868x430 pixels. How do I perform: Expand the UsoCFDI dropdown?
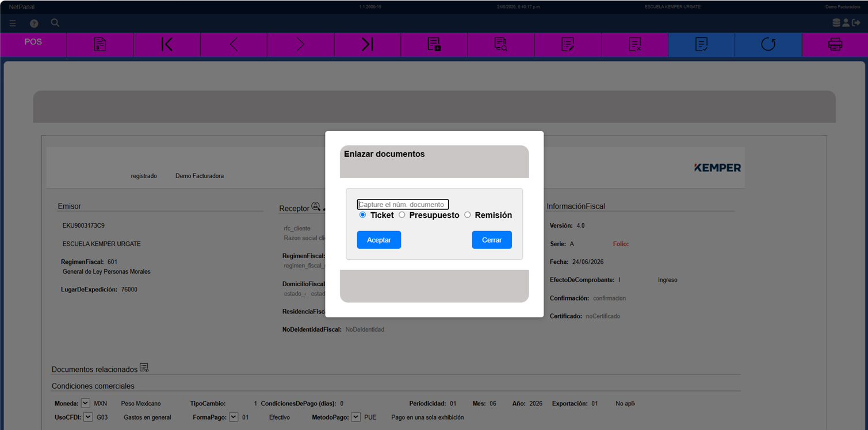88,417
